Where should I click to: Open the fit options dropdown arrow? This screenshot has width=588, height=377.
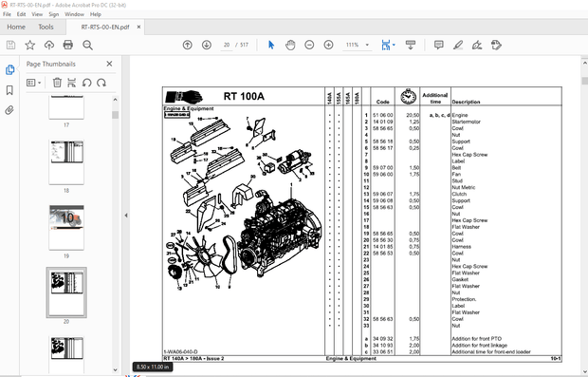(394, 45)
